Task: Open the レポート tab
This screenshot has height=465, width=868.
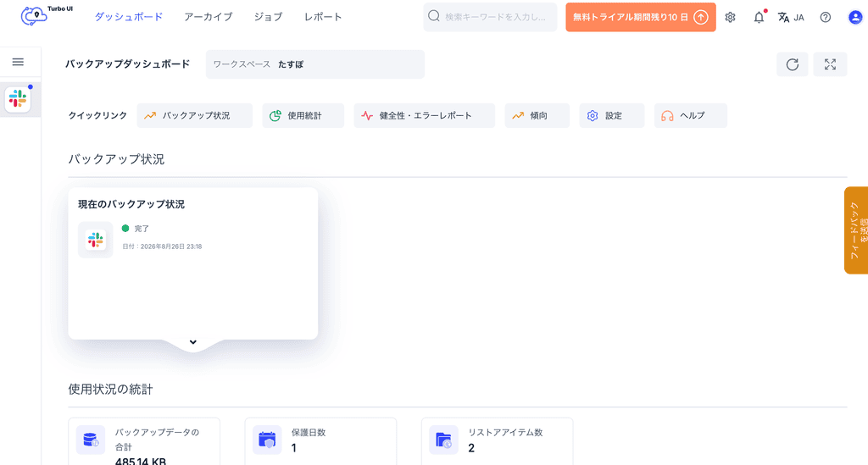Action: pyautogui.click(x=323, y=17)
